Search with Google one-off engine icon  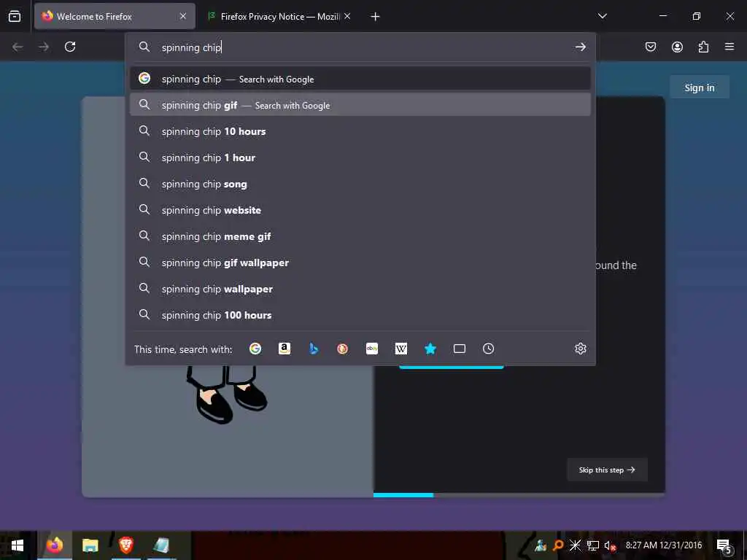click(x=255, y=349)
